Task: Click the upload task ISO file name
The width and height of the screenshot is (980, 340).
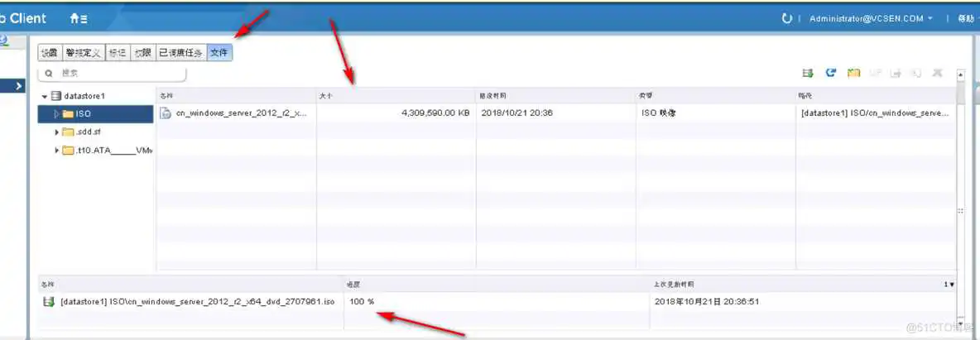Action: (x=198, y=301)
